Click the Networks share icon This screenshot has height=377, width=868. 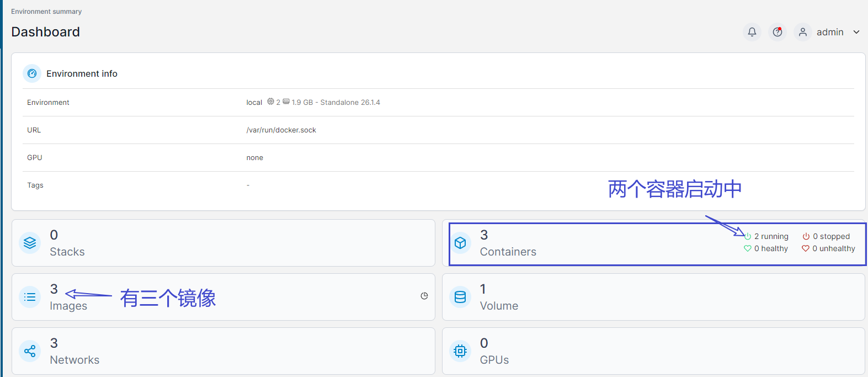[x=30, y=351]
